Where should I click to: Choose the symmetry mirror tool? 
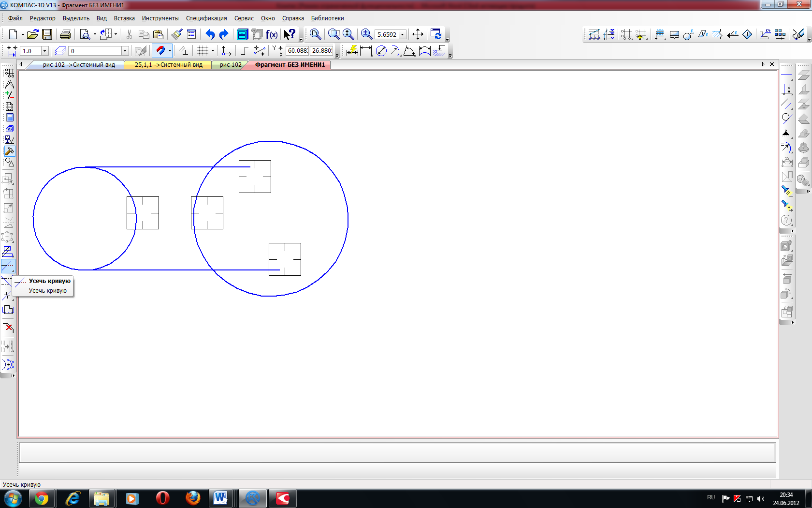tap(8, 223)
